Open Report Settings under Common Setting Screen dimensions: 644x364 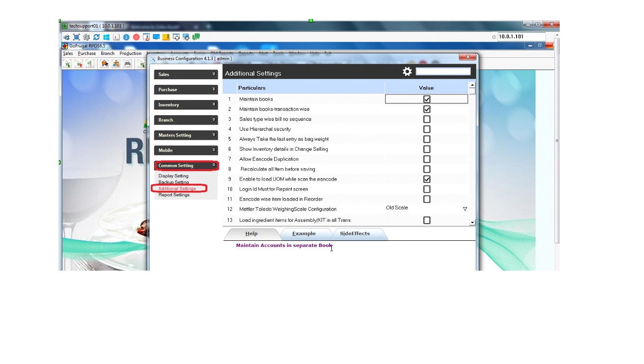(174, 195)
